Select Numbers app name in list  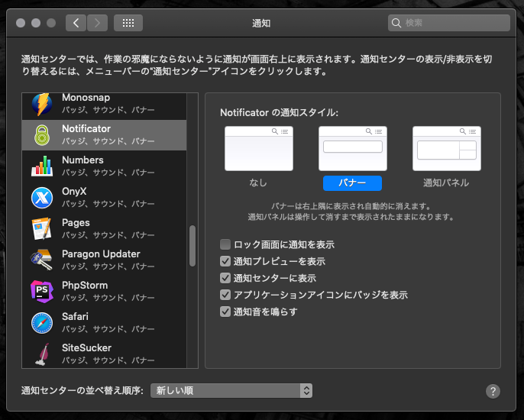point(82,160)
